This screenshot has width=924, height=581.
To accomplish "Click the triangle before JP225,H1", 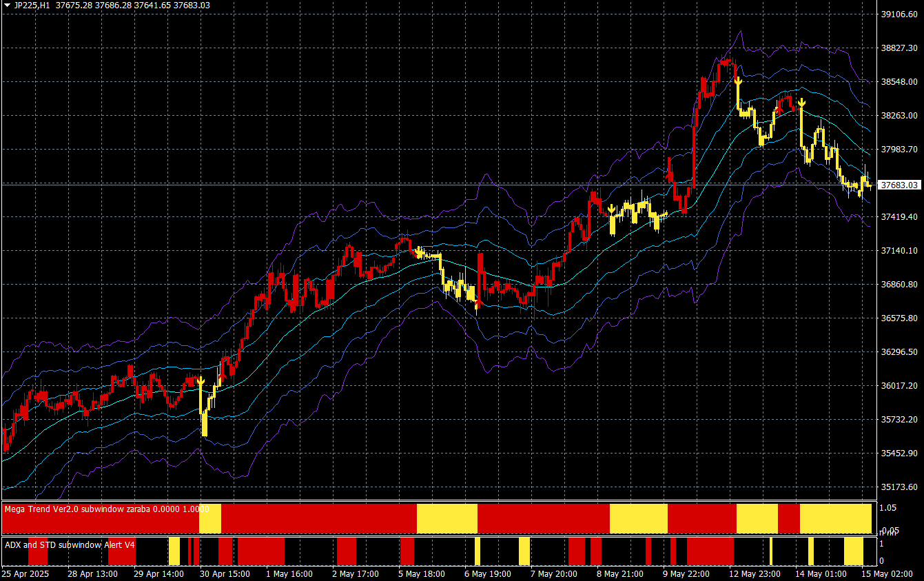I will tap(6, 5).
